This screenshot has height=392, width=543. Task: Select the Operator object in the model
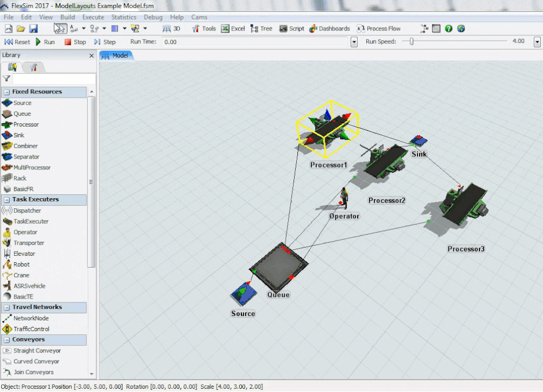[x=344, y=198]
